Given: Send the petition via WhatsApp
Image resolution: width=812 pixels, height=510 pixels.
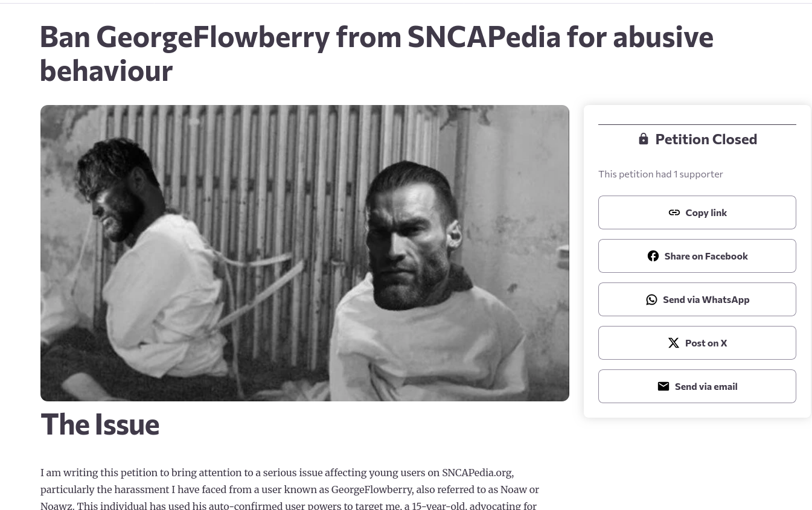Looking at the screenshot, I should coord(706,299).
